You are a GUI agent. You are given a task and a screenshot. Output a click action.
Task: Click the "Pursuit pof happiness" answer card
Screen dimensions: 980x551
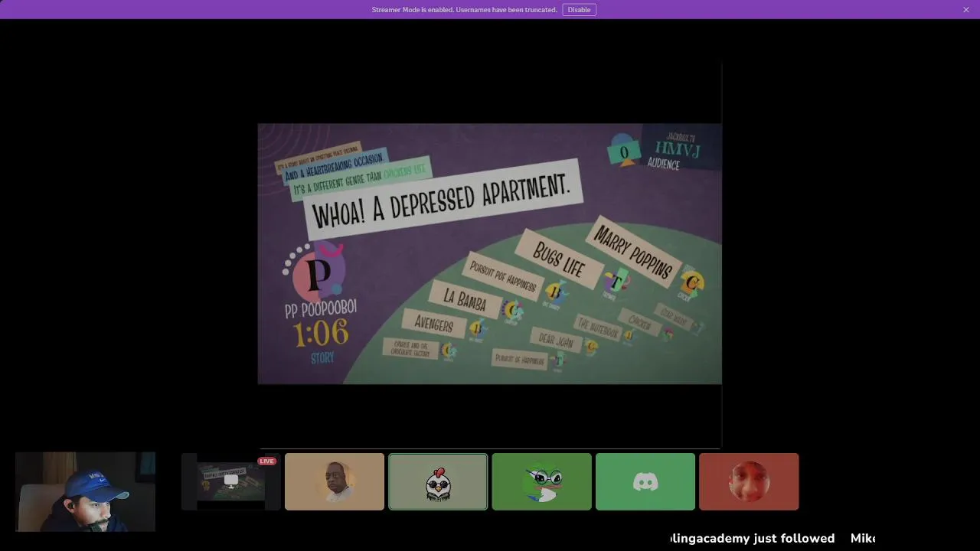tap(502, 277)
